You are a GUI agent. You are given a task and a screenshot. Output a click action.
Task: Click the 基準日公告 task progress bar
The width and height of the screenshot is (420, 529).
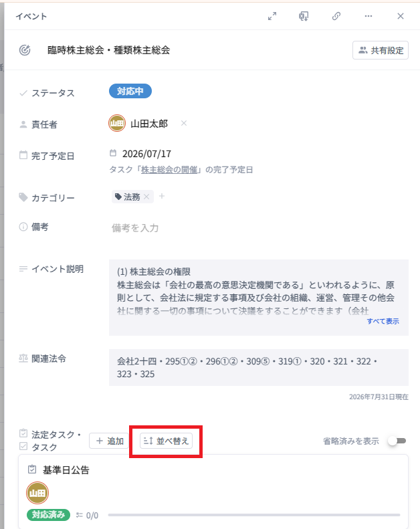click(x=254, y=515)
